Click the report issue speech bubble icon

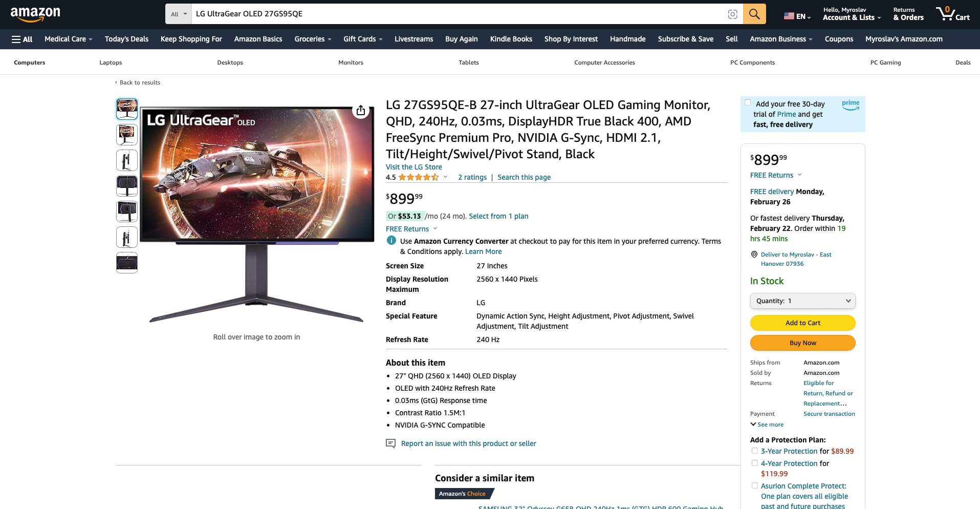[390, 443]
